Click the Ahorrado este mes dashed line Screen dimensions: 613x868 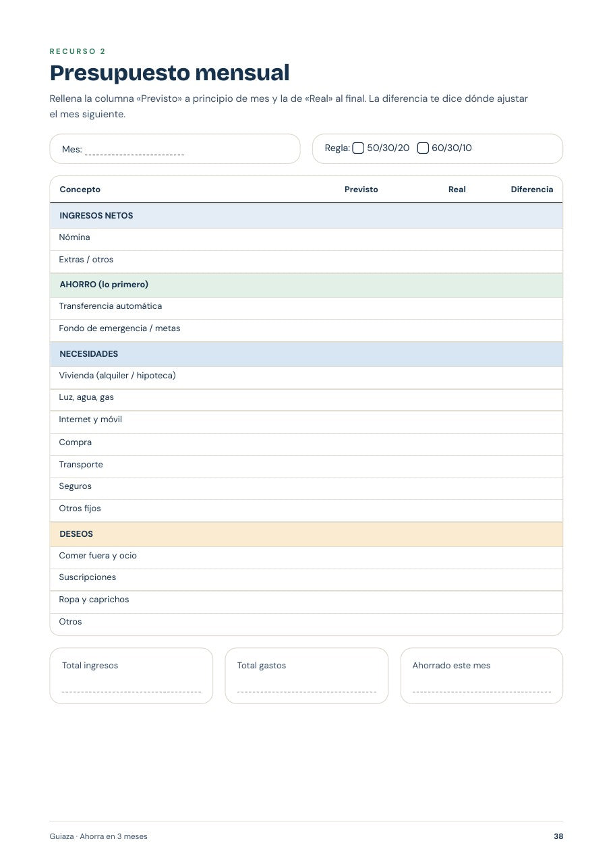point(481,692)
